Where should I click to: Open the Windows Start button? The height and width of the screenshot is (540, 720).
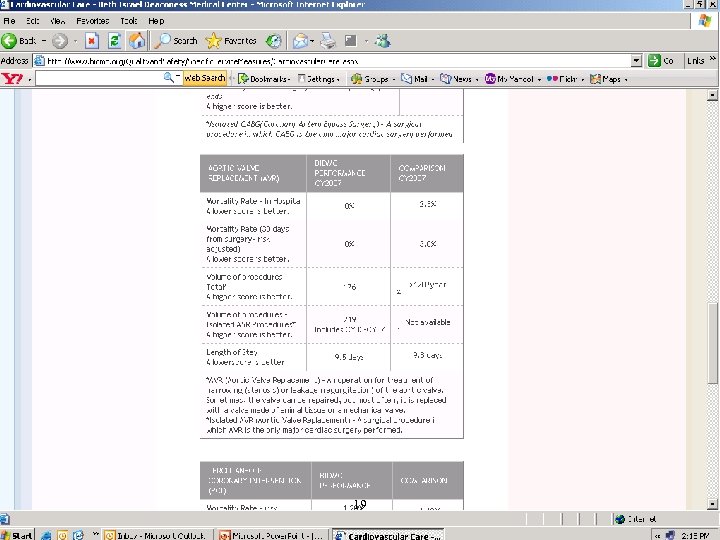tap(17, 535)
